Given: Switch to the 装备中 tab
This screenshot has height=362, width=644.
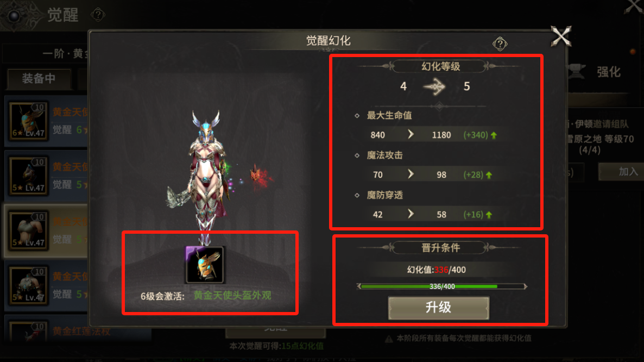Looking at the screenshot, I should coord(39,78).
